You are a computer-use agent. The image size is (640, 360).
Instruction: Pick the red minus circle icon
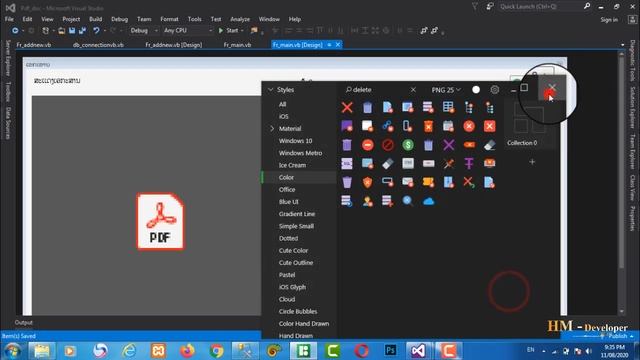[x=367, y=144]
